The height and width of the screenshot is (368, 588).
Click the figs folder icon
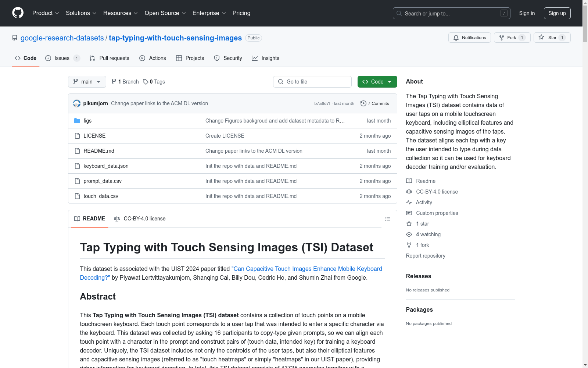coord(77,121)
